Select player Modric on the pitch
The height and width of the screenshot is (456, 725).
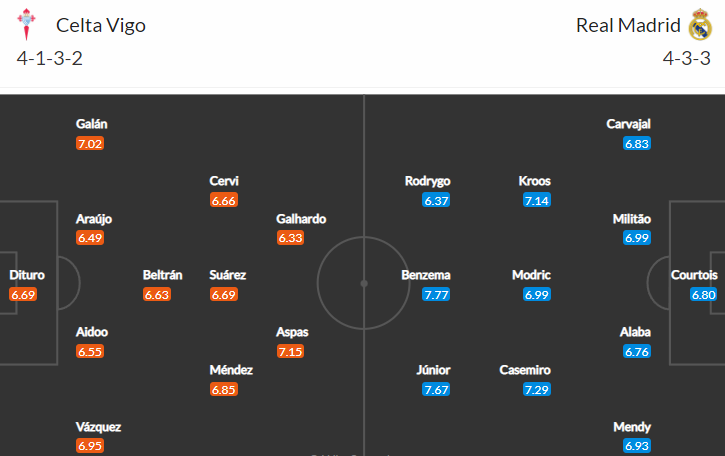[x=531, y=275]
